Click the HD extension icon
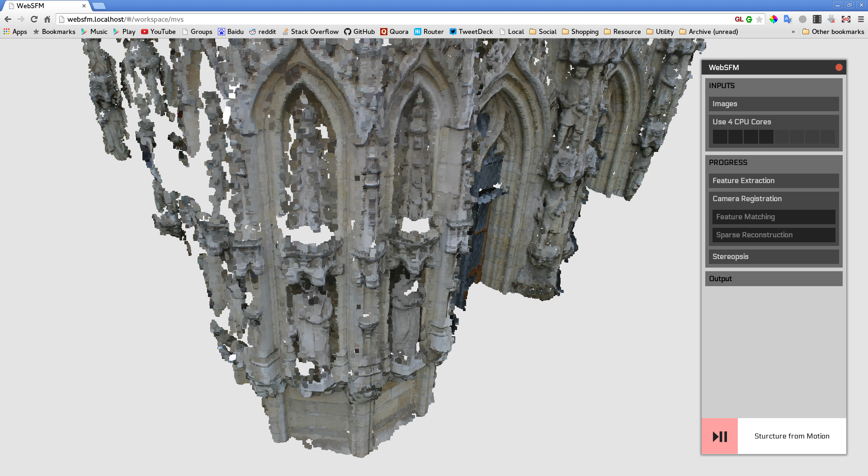 point(846,19)
